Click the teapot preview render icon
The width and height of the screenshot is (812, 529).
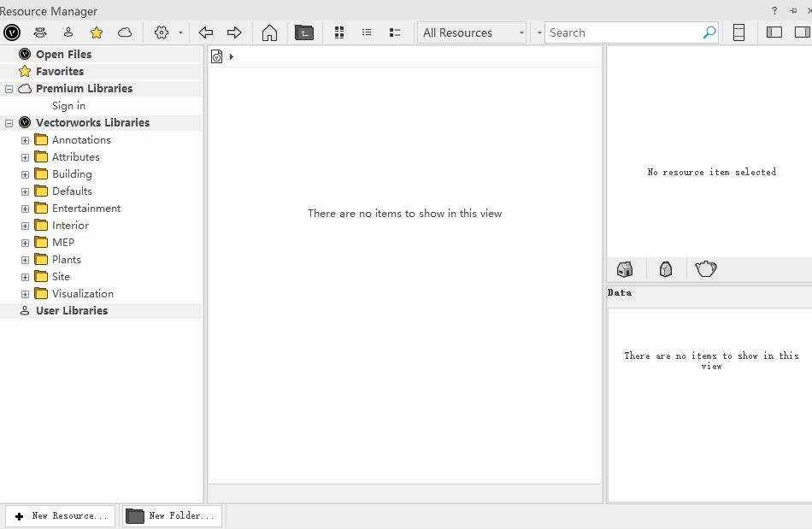tap(706, 269)
